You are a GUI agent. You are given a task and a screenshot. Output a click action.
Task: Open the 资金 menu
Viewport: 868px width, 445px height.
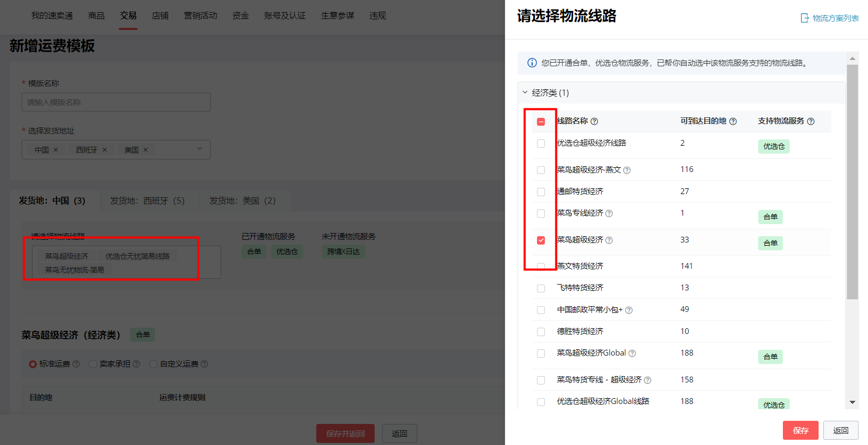point(241,16)
